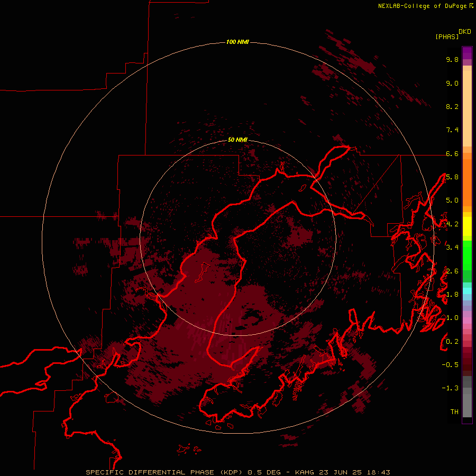Screen dimensions: 476x476
Task: Click the pale peach segment of the color bar
Action: tap(467, 108)
